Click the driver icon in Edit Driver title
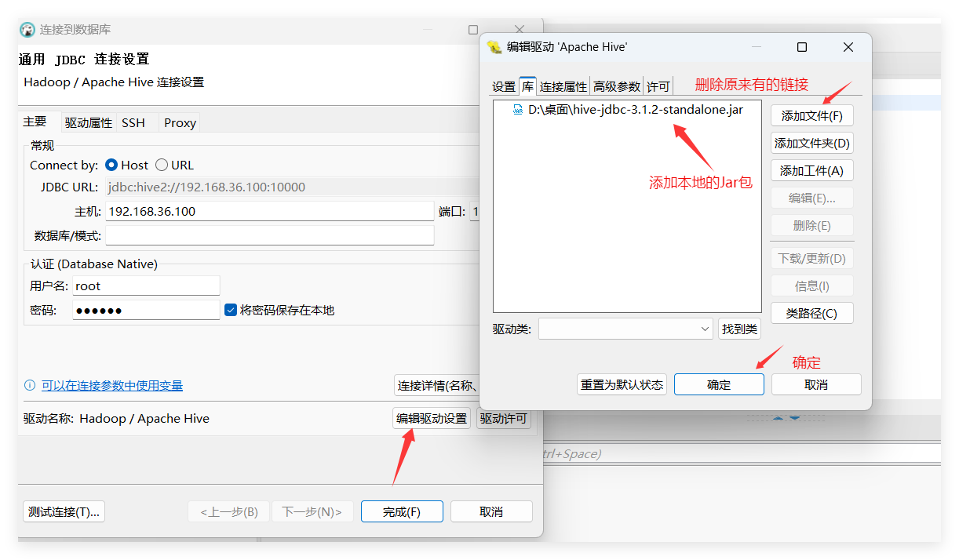Screen dimensions: 959x560 [494, 47]
